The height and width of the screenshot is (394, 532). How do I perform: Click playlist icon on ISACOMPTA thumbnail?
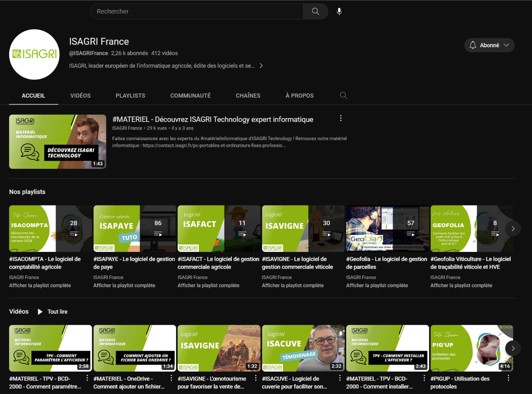click(x=74, y=234)
